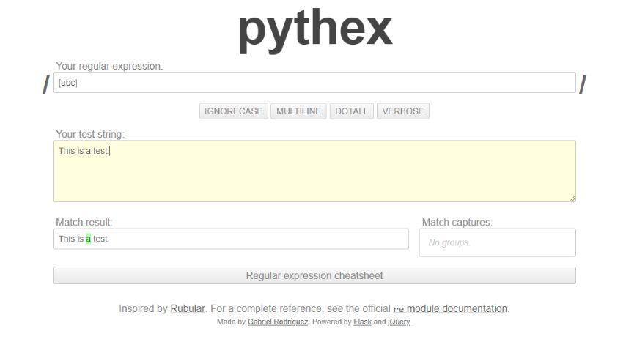Focus the regular expression input field

(314, 83)
